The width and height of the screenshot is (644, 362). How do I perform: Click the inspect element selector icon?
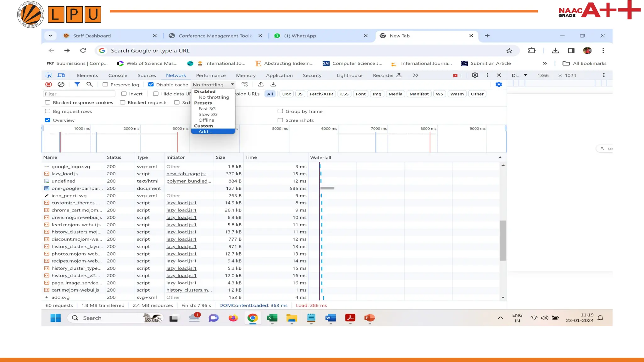tap(48, 75)
